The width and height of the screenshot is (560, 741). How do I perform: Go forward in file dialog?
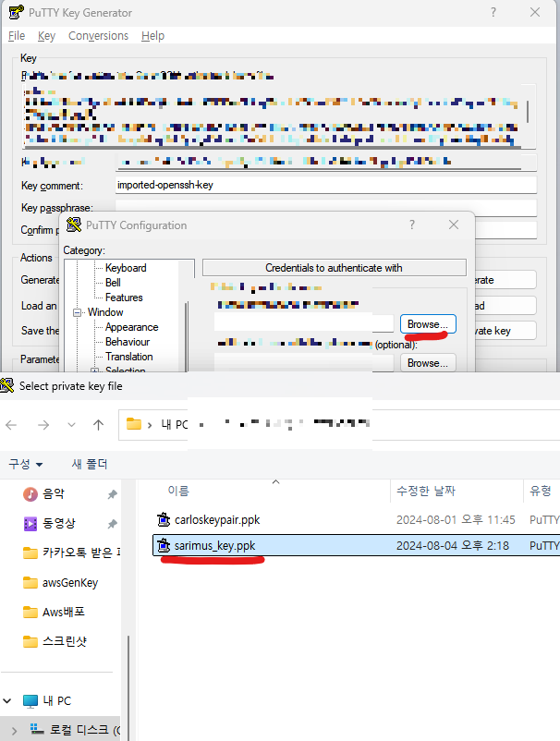[x=43, y=425]
